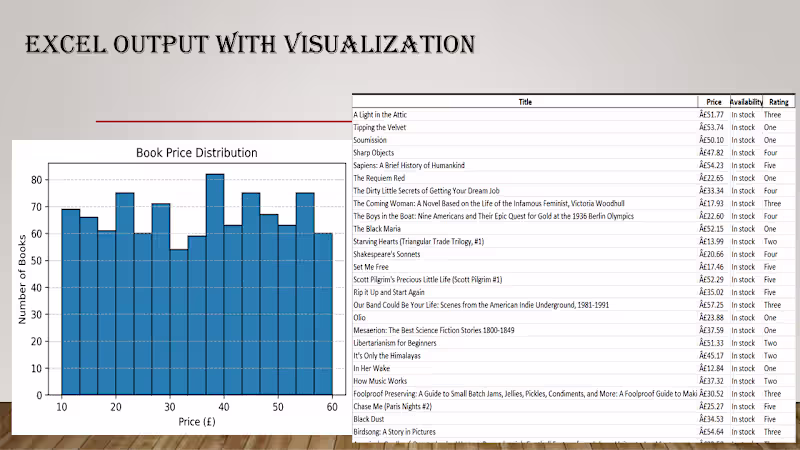Click 'A Light in the Attic' title cell

pyautogui.click(x=525, y=115)
